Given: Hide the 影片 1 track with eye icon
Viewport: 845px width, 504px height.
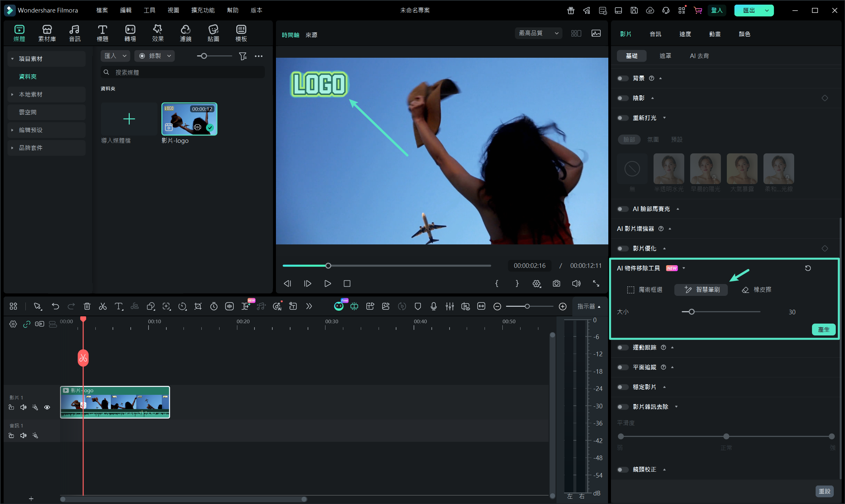Looking at the screenshot, I should (47, 407).
